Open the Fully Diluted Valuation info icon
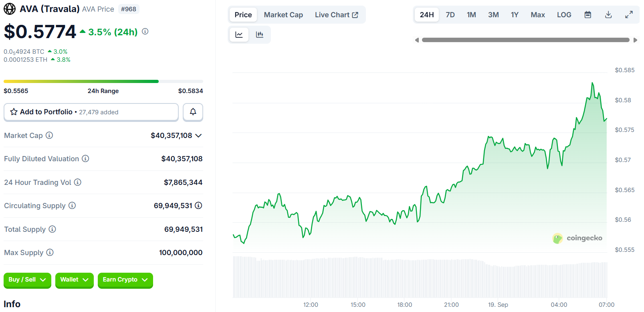This screenshot has width=644, height=312. [85, 158]
